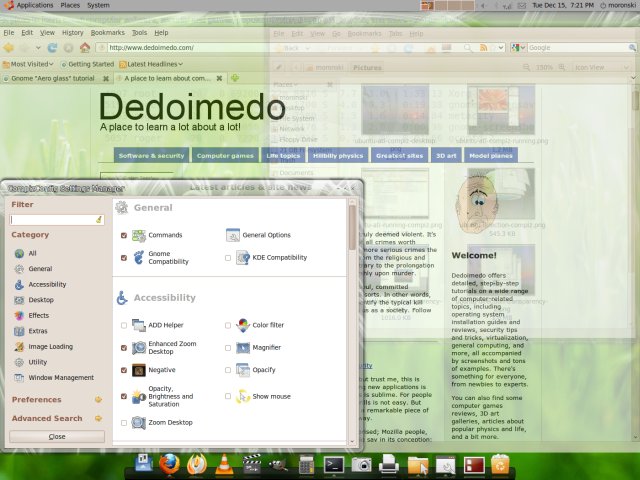640x480 pixels.
Task: Open the Software & security site section
Action: 151,156
